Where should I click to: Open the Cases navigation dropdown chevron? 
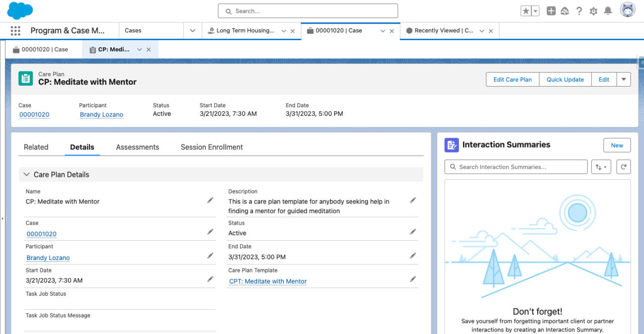point(193,31)
